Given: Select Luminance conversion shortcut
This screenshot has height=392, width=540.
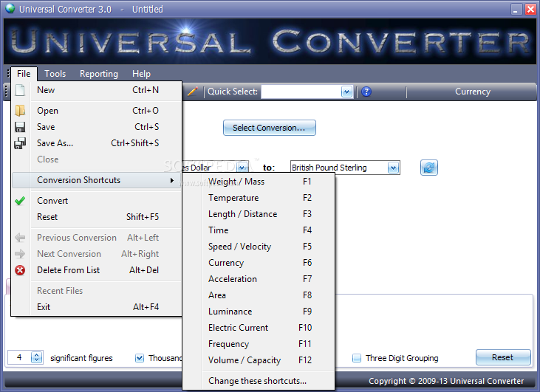Looking at the screenshot, I should [x=259, y=312].
